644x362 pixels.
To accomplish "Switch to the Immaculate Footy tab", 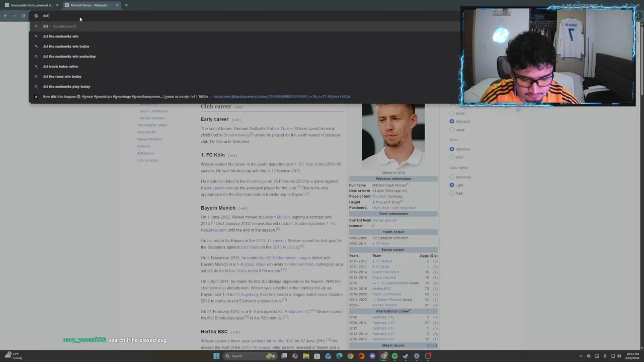I will coord(31,5).
